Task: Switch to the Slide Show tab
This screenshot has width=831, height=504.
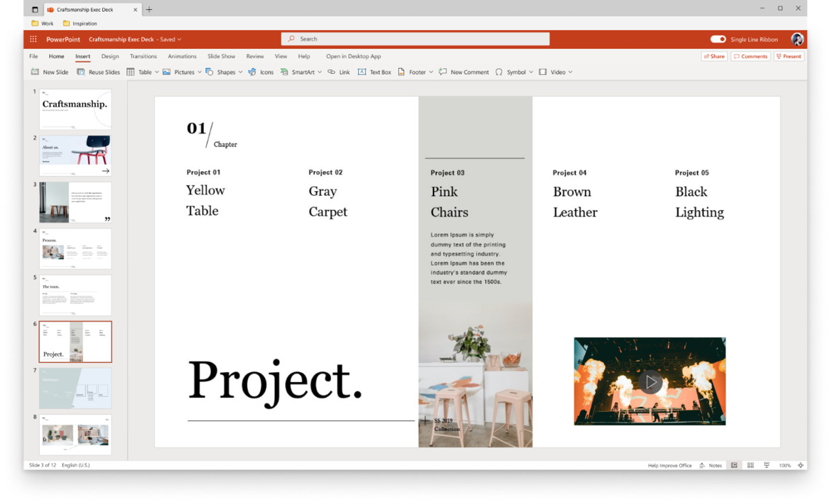Action: click(221, 56)
